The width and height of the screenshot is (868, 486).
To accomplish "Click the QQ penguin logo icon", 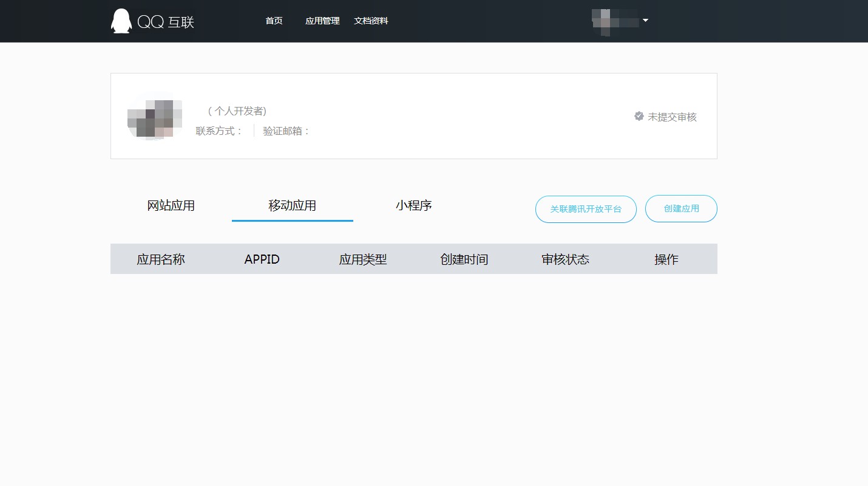I will [x=121, y=21].
